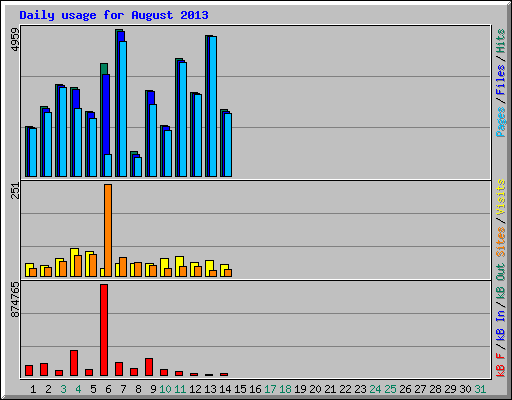Click the y-axis value 4959
This screenshot has width=512, height=400.
point(15,40)
